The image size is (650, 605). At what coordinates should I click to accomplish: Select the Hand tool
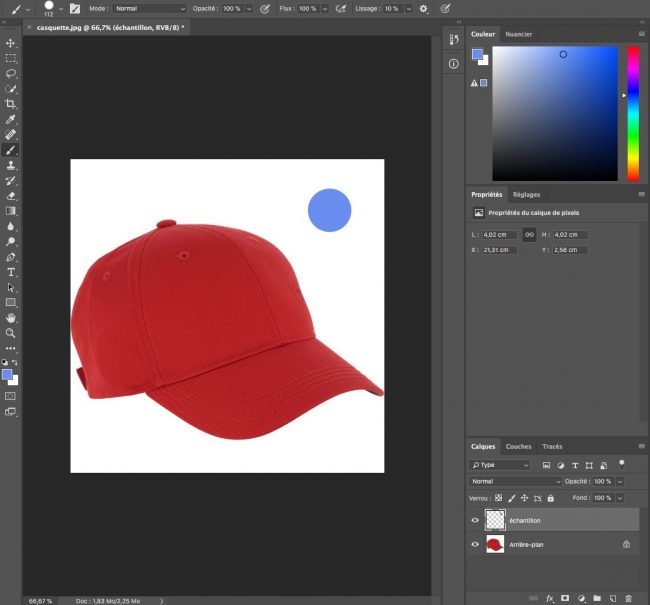[11, 318]
